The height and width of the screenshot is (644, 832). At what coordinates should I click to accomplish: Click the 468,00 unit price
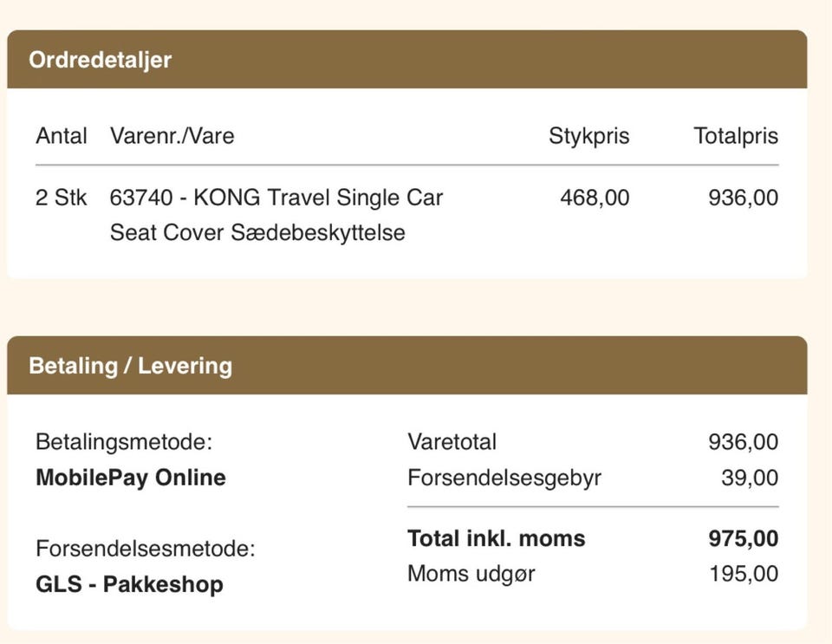click(595, 198)
